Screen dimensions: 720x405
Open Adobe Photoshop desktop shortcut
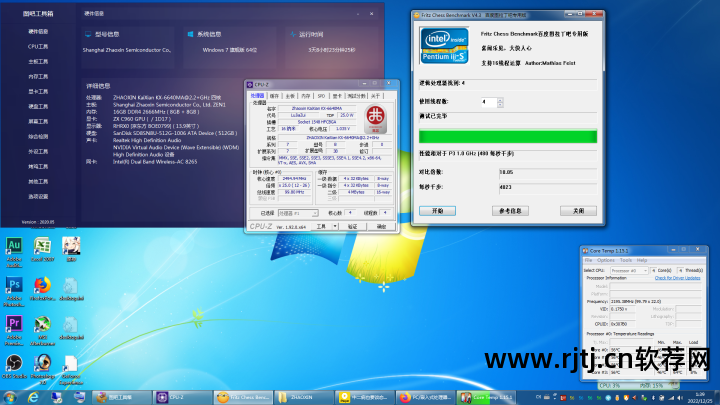14,286
